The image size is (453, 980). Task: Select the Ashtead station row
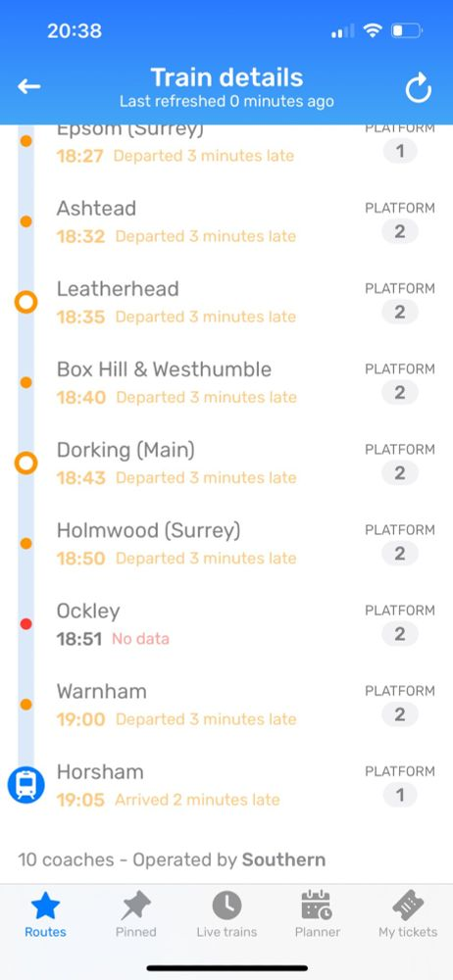coord(226,221)
